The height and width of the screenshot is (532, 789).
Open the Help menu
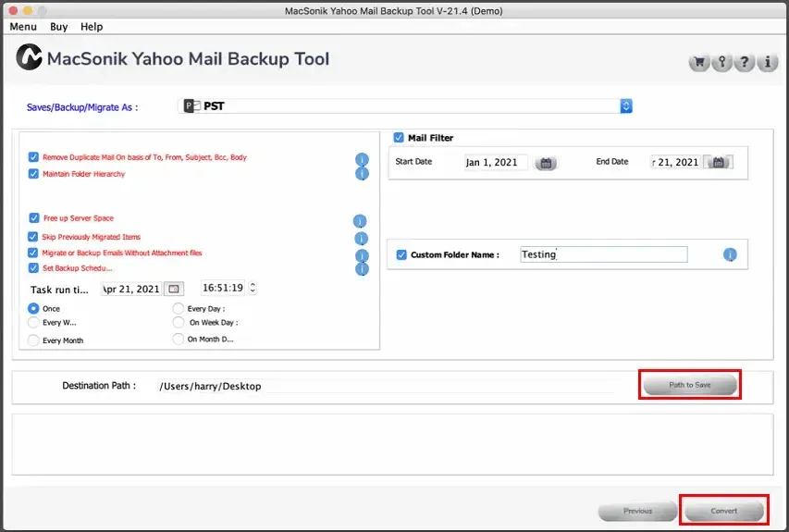click(x=92, y=27)
